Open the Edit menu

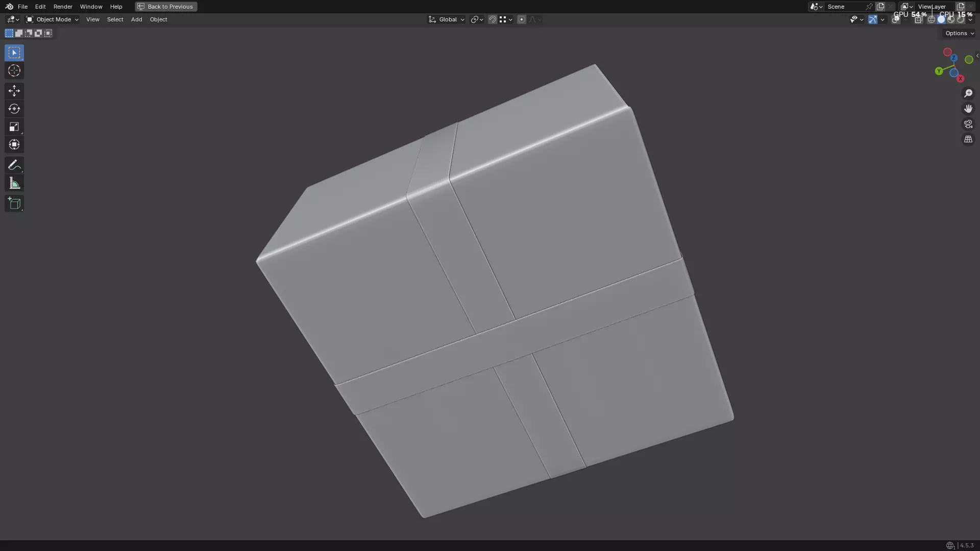point(40,7)
